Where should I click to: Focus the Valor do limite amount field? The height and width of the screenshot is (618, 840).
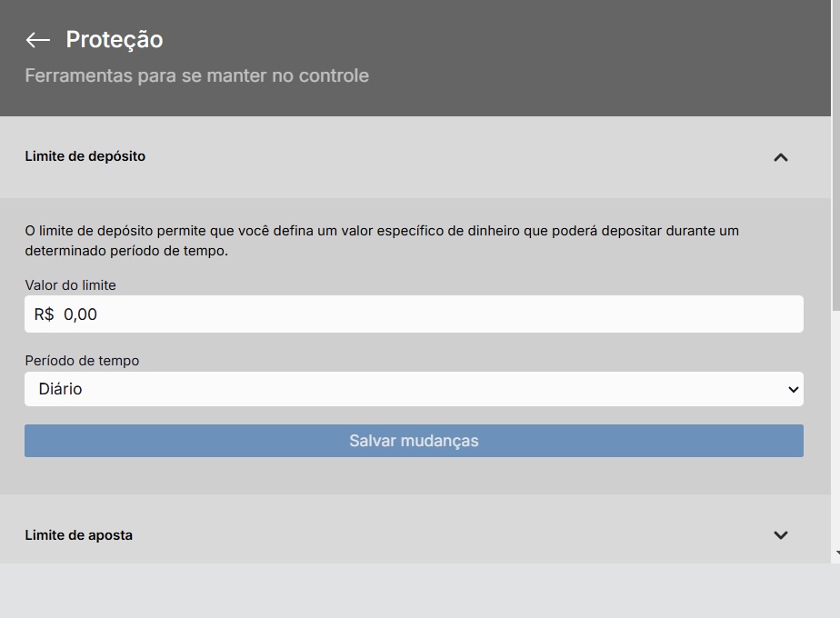pos(414,314)
